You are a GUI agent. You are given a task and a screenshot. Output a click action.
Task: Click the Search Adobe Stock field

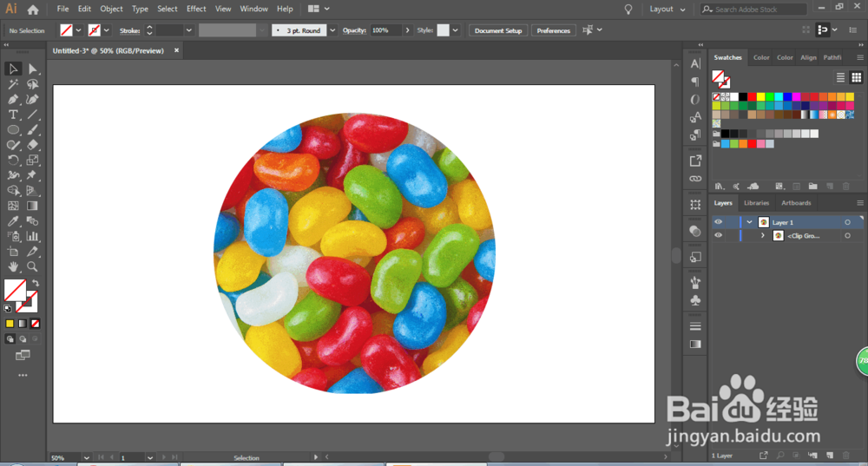[753, 10]
